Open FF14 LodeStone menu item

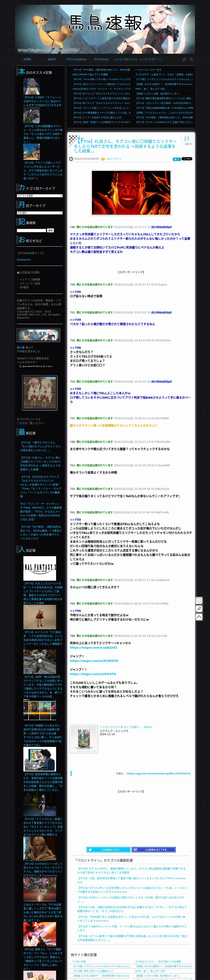[x=77, y=59]
